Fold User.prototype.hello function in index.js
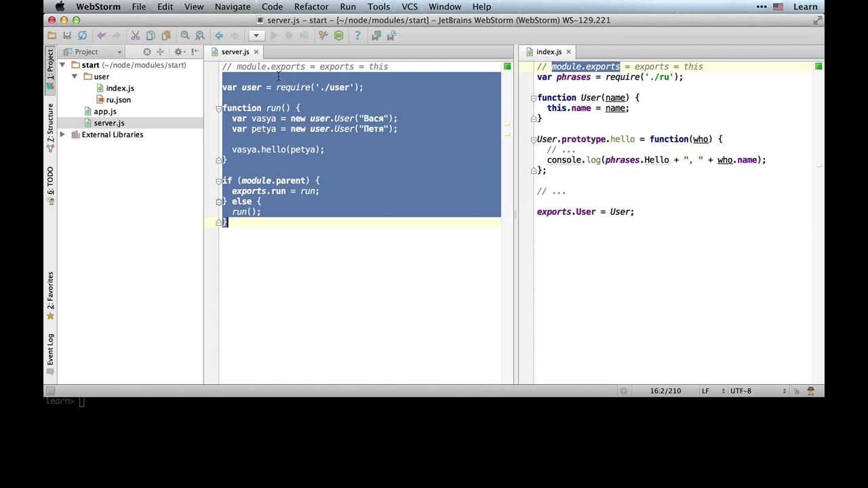868x488 pixels. click(534, 140)
